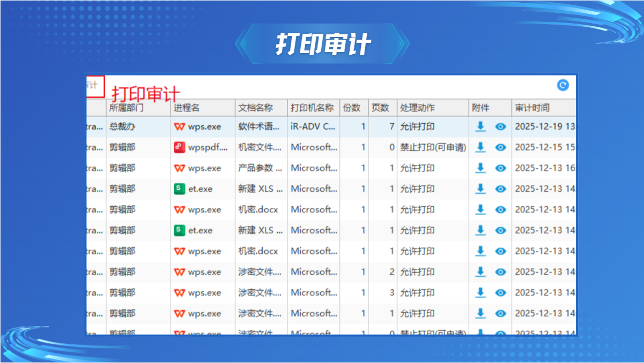644x363 pixels.
Task: Select 允许打印 in the 产品参数 row
Action: (433, 168)
